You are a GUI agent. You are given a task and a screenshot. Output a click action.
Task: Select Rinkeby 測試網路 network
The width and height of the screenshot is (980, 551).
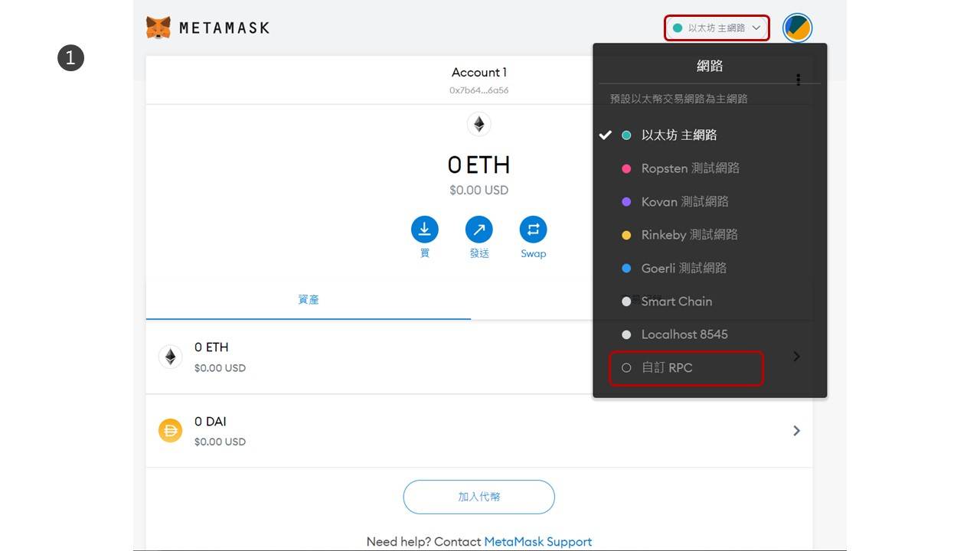tap(689, 235)
